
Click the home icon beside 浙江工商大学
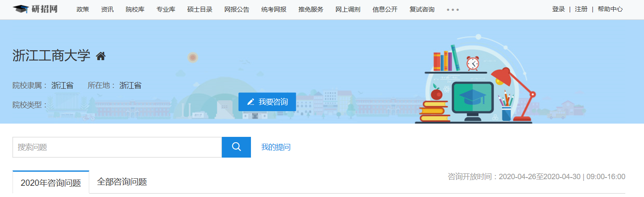pyautogui.click(x=101, y=56)
